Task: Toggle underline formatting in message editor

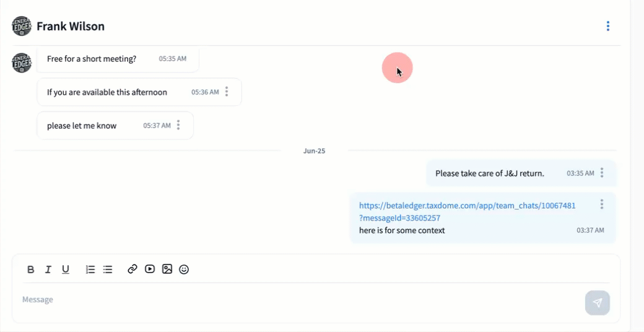Action: (x=66, y=269)
